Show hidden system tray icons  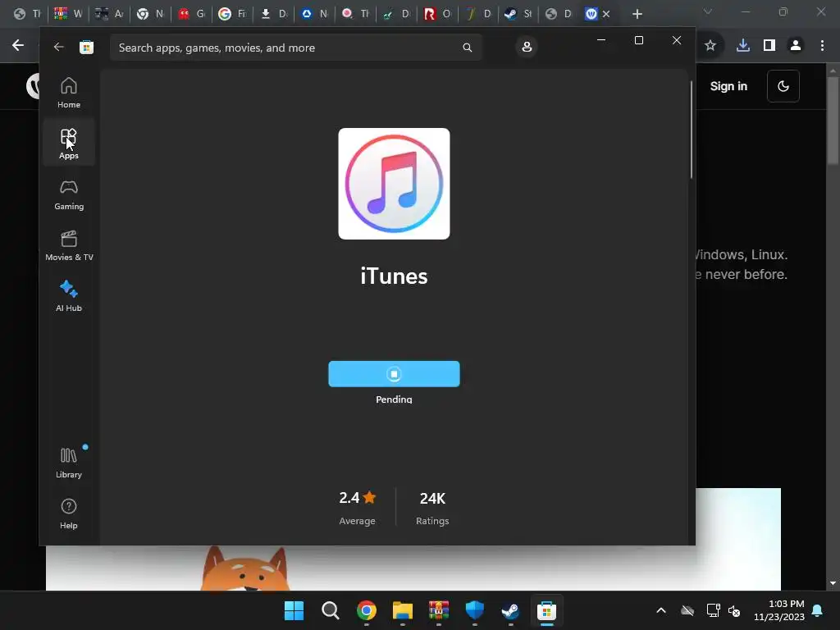click(661, 610)
